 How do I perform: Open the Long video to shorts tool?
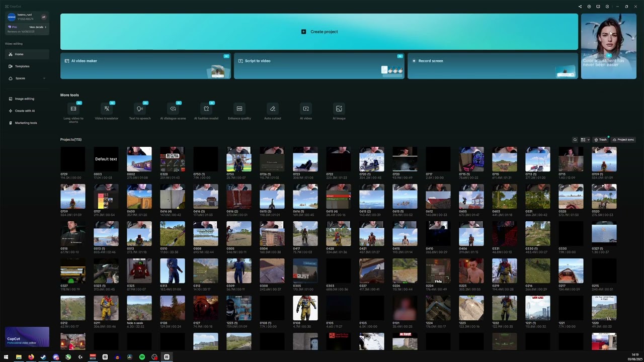73,112
